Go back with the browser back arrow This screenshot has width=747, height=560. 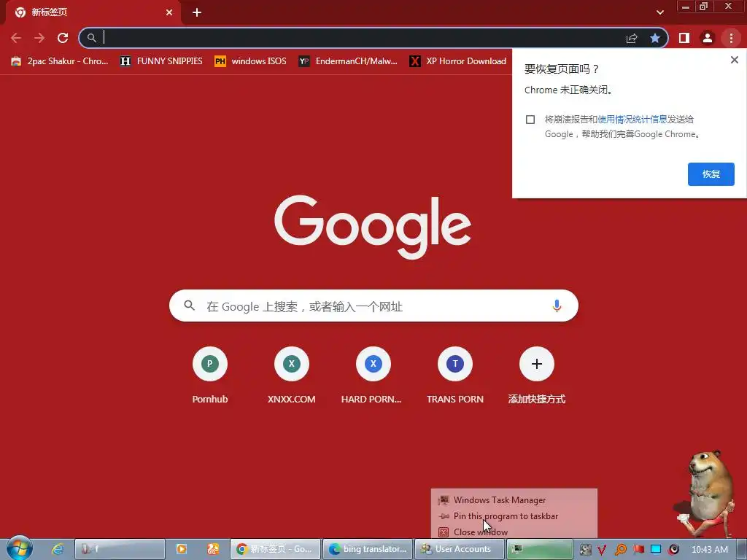point(16,38)
